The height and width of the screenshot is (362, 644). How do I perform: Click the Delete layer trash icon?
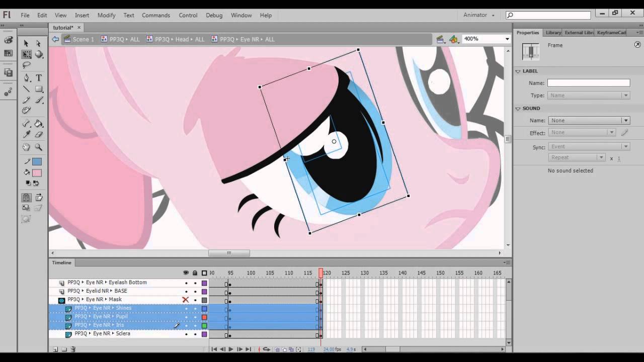click(73, 349)
